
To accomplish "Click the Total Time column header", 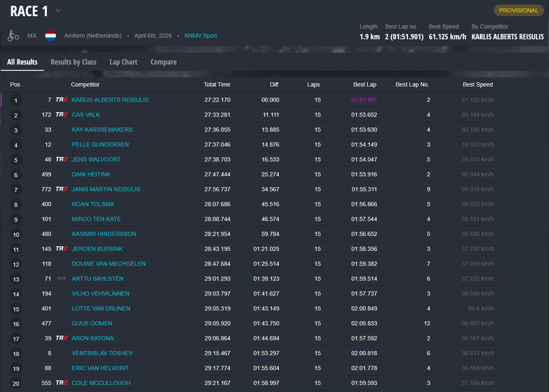I will (x=216, y=85).
